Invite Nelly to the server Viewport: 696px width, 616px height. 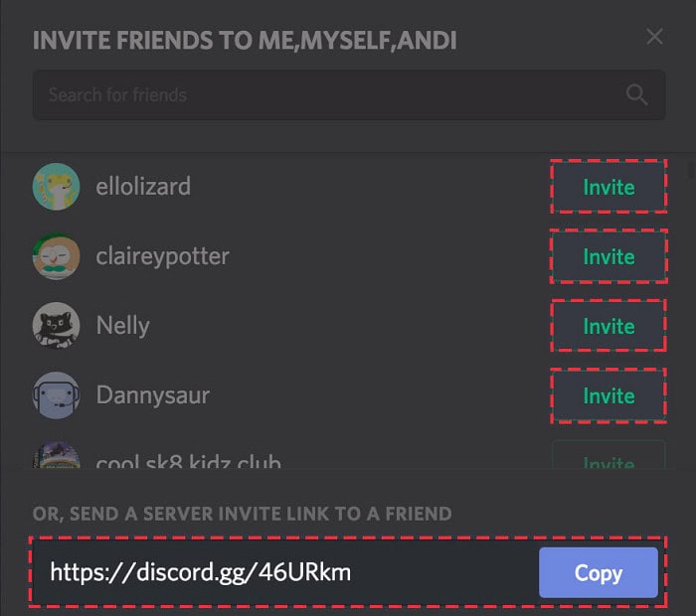tap(609, 326)
